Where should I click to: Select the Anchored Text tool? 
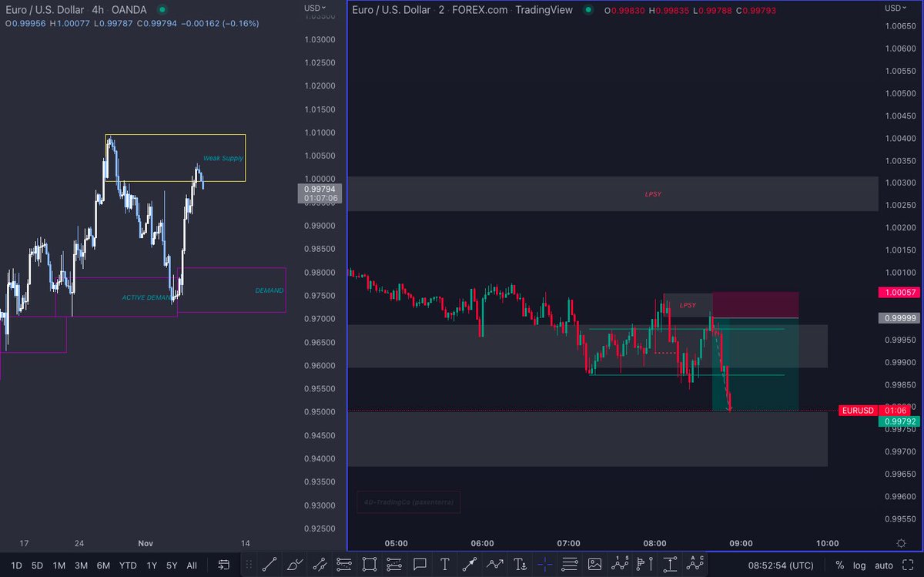pyautogui.click(x=520, y=565)
